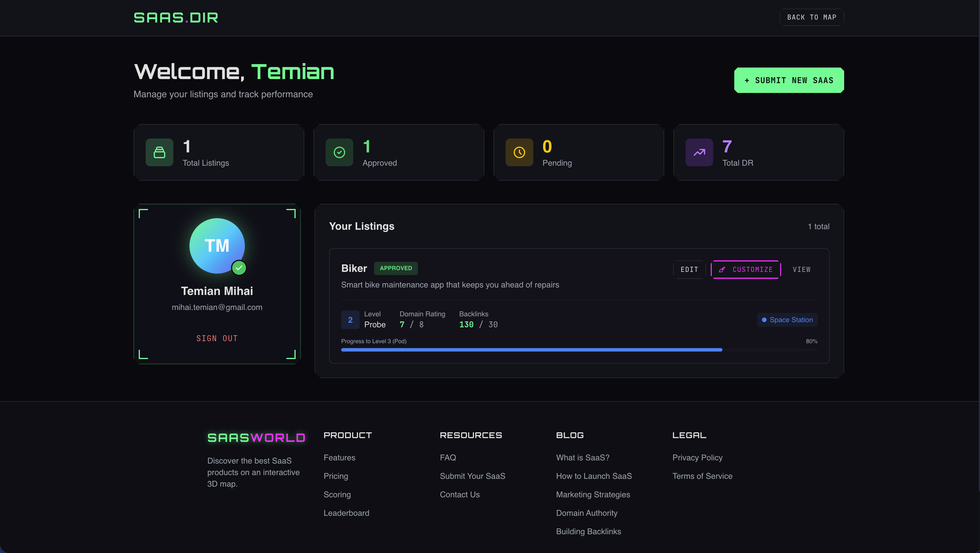Click the SAASWORLD footer logo
This screenshot has height=553, width=980.
256,438
